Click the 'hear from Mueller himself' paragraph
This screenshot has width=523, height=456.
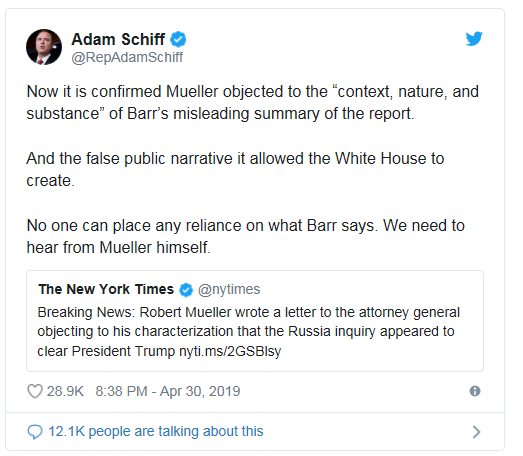(245, 237)
